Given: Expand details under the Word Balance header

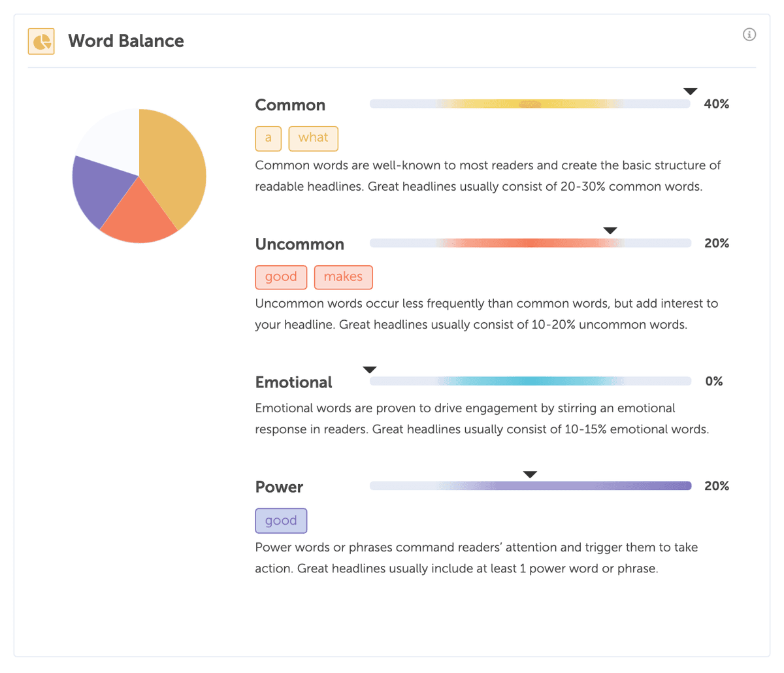Looking at the screenshot, I should tap(125, 41).
